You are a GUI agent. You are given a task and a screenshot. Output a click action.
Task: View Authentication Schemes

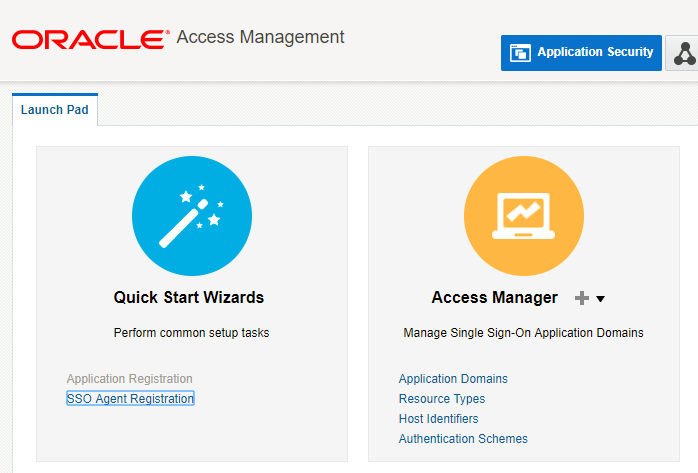(463, 439)
